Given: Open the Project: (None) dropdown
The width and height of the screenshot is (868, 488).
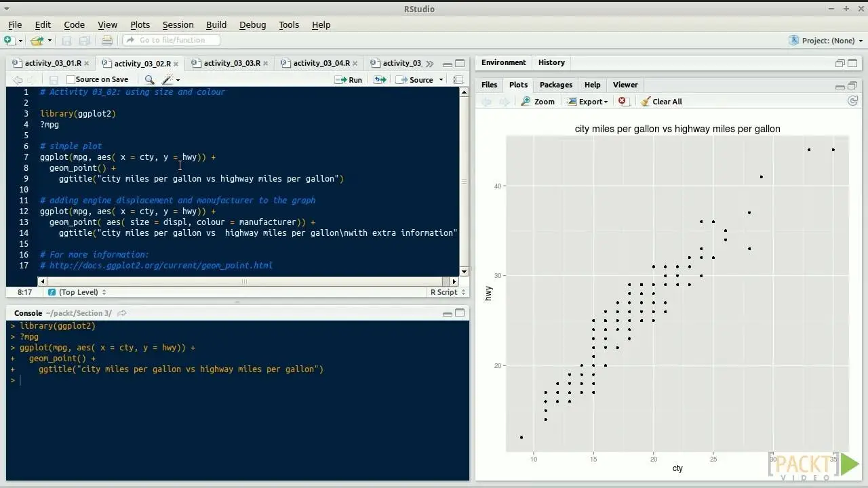Looking at the screenshot, I should coord(826,41).
